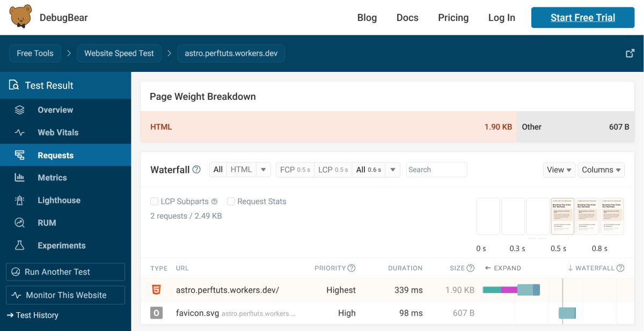Click the Lighthouse tower icon

pos(20,200)
